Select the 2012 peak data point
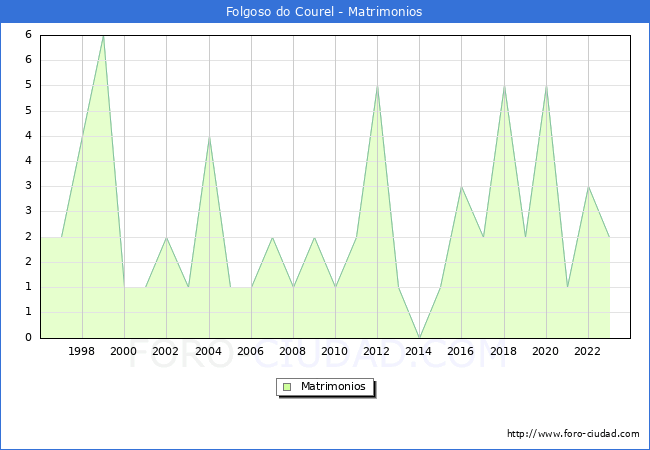Image resolution: width=650 pixels, height=450 pixels. click(x=377, y=86)
